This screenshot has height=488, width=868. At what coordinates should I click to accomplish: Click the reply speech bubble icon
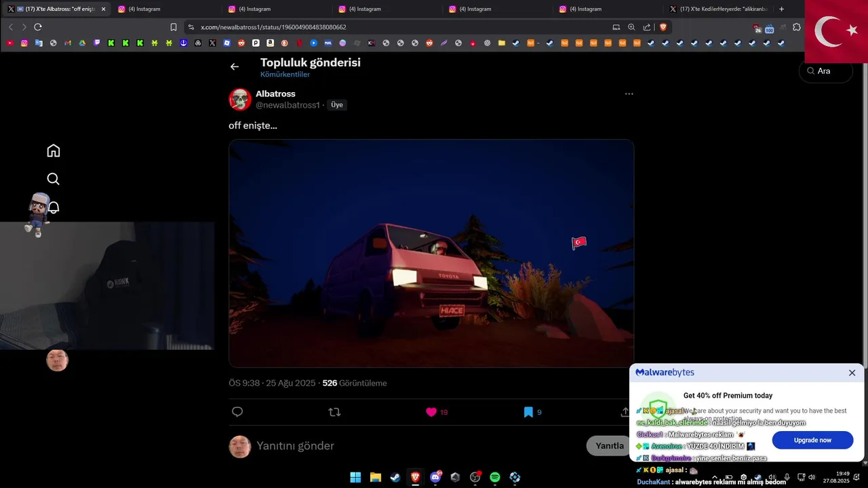pos(237,412)
